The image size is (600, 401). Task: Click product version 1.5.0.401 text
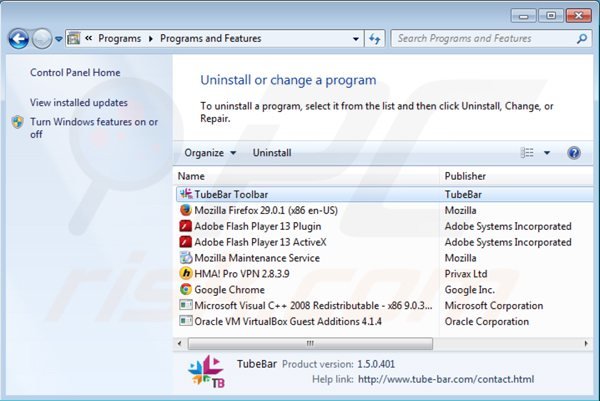click(376, 364)
